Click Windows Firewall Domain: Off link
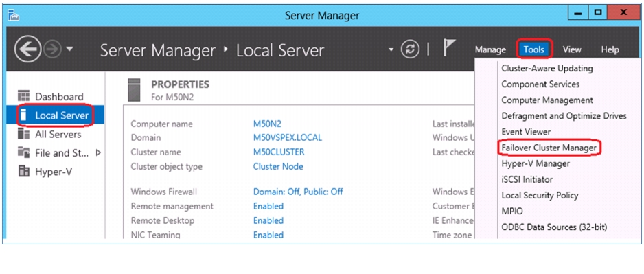Screen dimensions: 644x274 (x=298, y=192)
